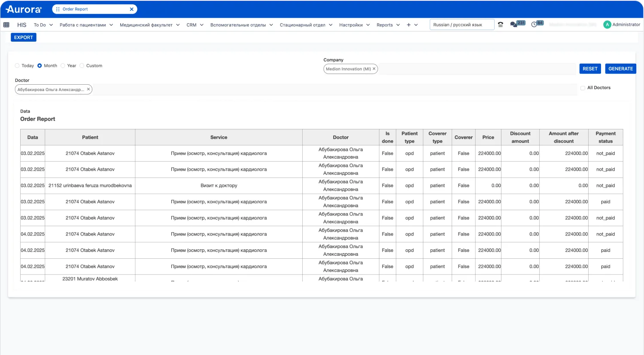
Task: Click the Aurora logo
Action: click(x=24, y=9)
